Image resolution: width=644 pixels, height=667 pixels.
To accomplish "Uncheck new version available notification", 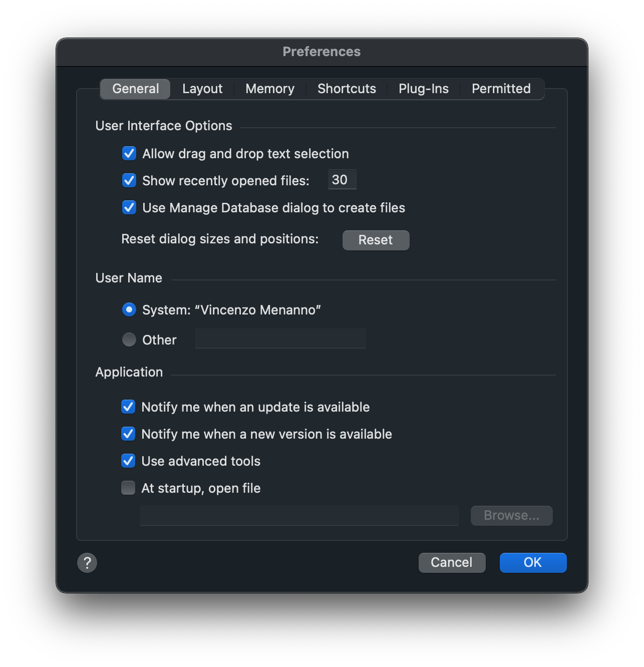I will point(128,434).
